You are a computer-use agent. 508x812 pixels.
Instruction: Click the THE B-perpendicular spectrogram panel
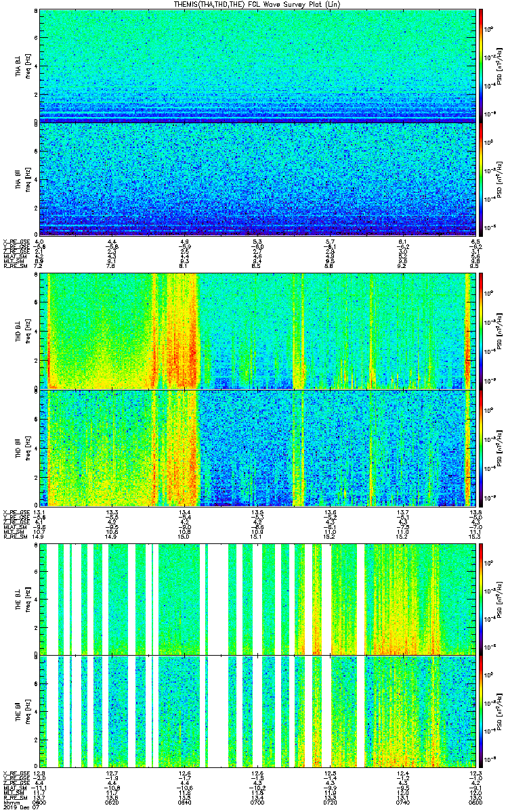point(257,598)
